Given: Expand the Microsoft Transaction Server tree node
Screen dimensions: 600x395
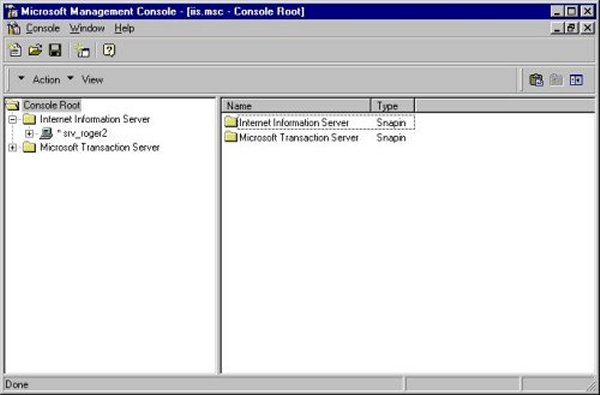Looking at the screenshot, I should coord(13,147).
